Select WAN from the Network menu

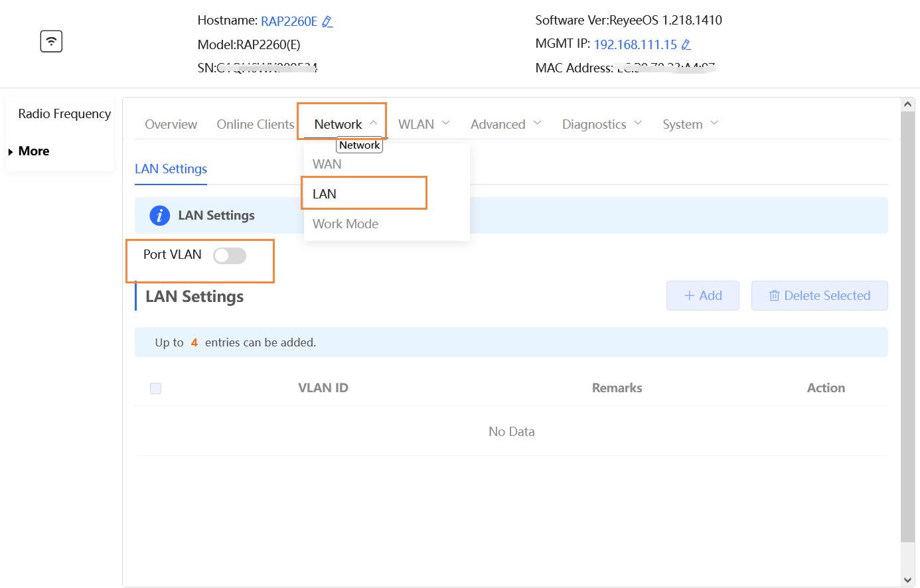point(327,164)
